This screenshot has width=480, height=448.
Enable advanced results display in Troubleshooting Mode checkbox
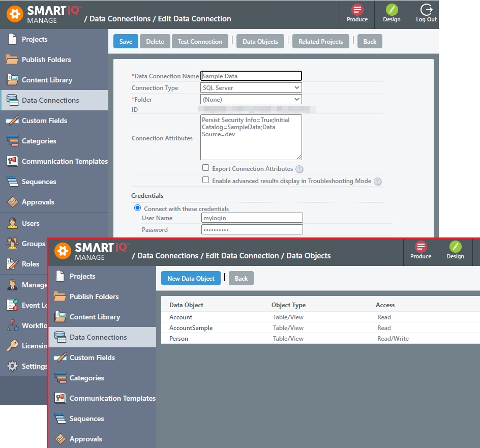click(206, 180)
